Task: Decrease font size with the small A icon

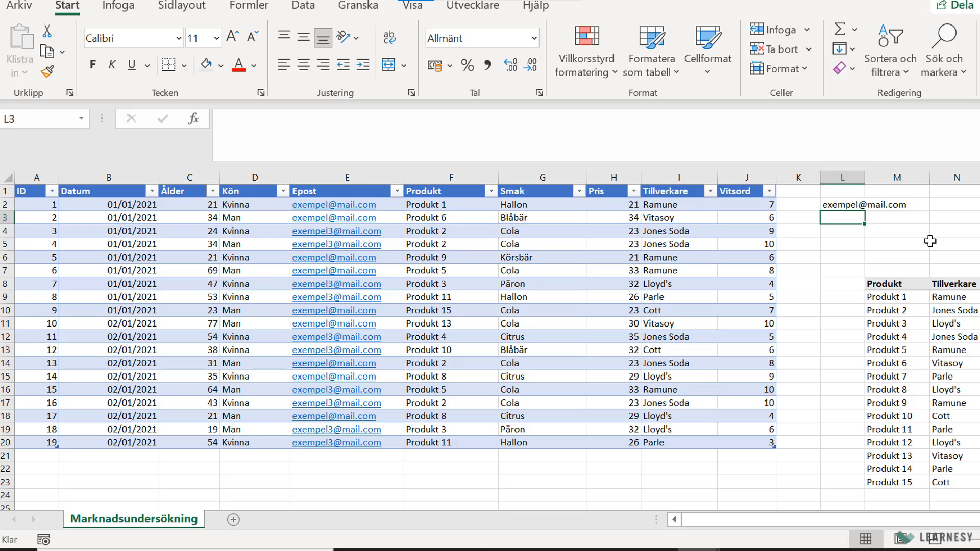Action: pos(252,37)
